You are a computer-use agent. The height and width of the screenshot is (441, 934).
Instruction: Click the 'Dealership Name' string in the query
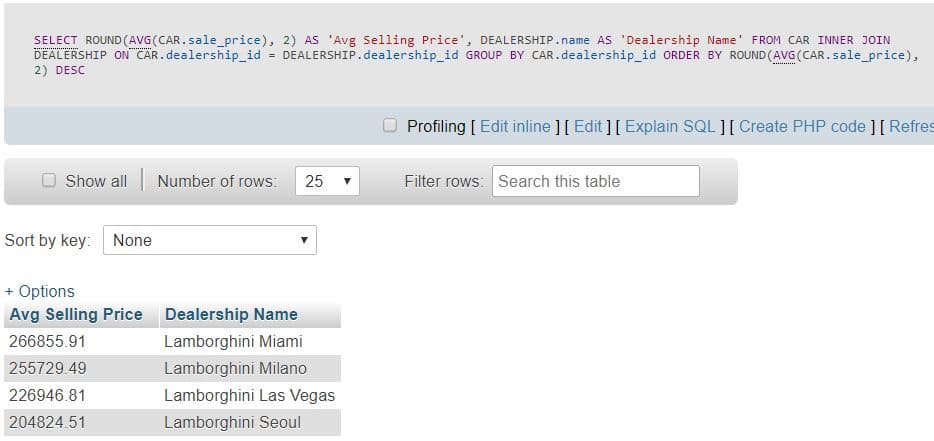(682, 41)
